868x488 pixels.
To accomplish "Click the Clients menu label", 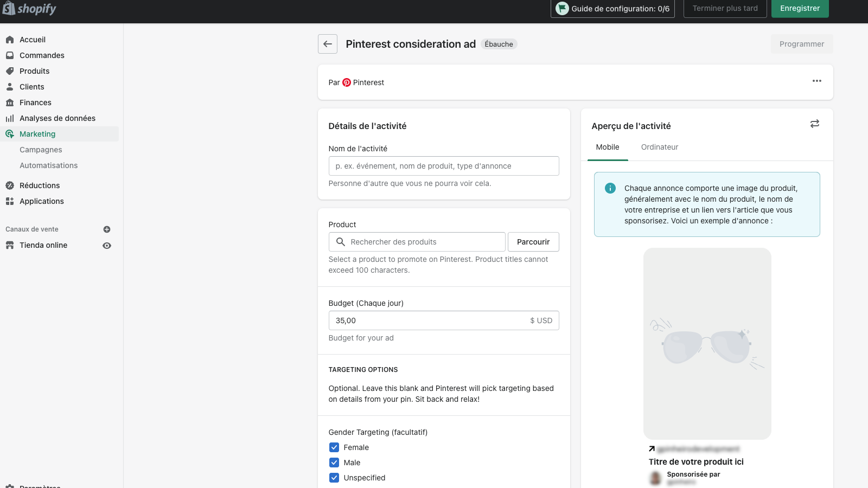I will [32, 87].
